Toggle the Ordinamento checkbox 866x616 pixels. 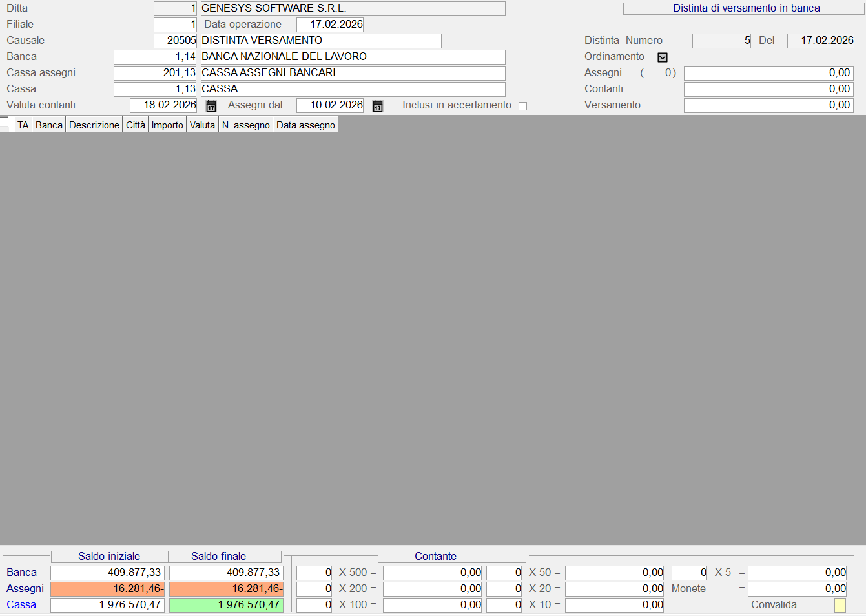(x=662, y=57)
